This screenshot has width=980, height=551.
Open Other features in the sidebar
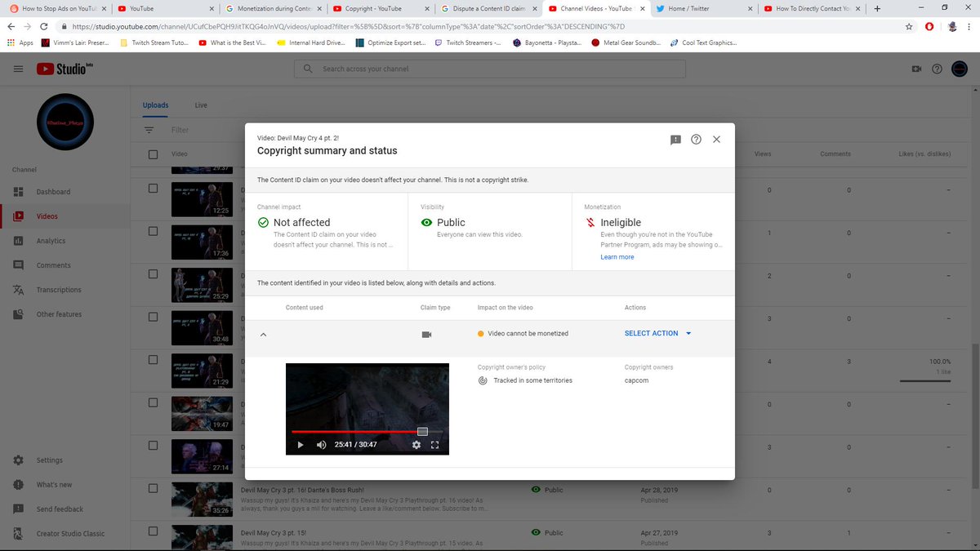tap(59, 314)
